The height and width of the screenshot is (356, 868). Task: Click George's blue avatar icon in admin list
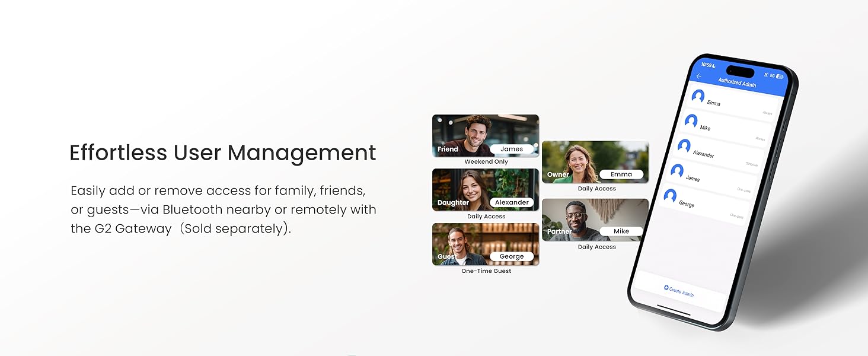(x=670, y=196)
